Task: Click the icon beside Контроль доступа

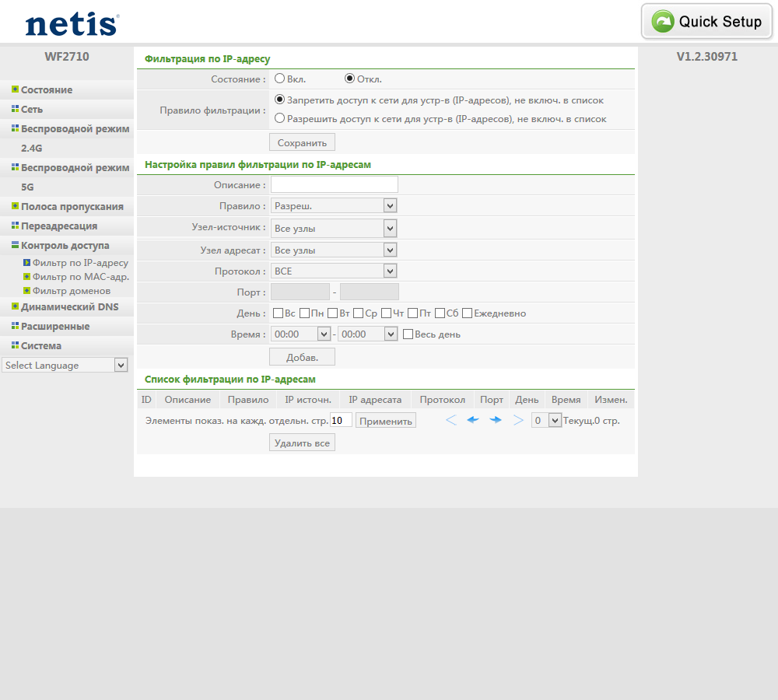Action: [x=16, y=244]
